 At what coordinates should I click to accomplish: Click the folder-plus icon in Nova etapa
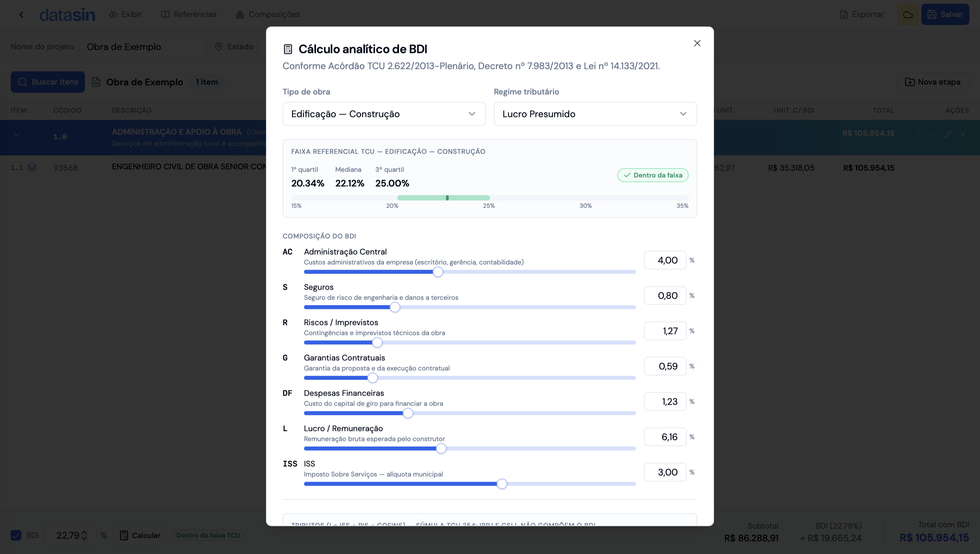pos(910,82)
